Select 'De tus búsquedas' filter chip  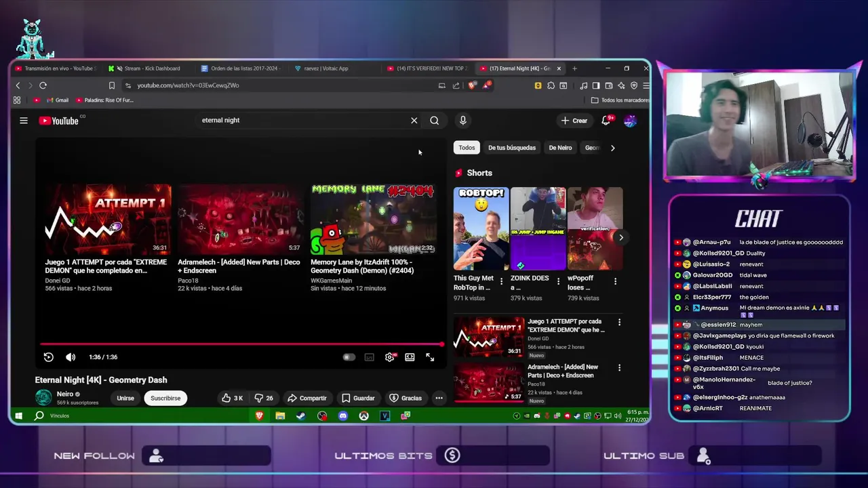512,148
